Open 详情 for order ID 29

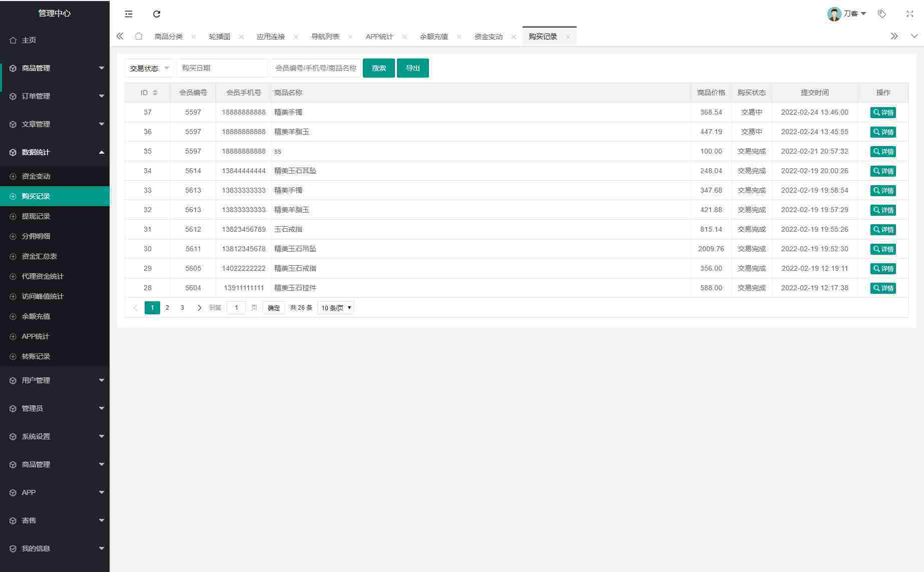point(883,269)
